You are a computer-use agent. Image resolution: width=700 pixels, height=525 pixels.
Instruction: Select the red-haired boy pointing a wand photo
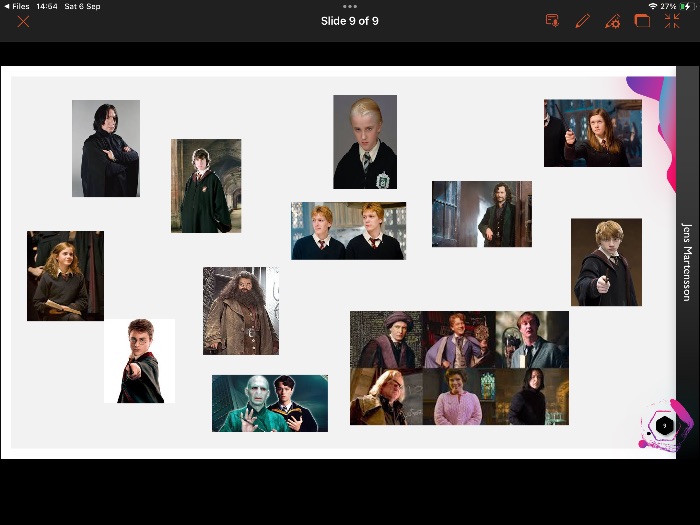(x=606, y=262)
